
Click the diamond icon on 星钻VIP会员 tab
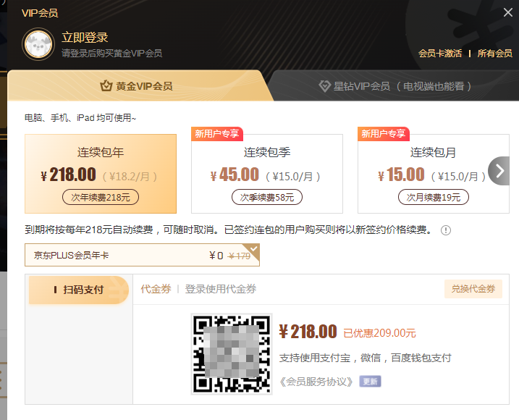tap(325, 86)
